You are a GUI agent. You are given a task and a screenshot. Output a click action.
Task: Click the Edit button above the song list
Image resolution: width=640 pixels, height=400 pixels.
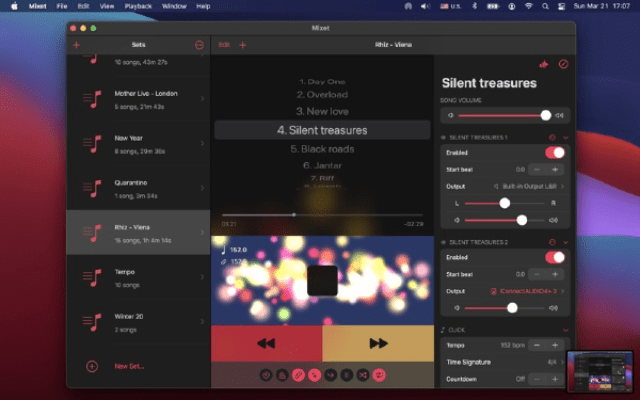point(224,45)
